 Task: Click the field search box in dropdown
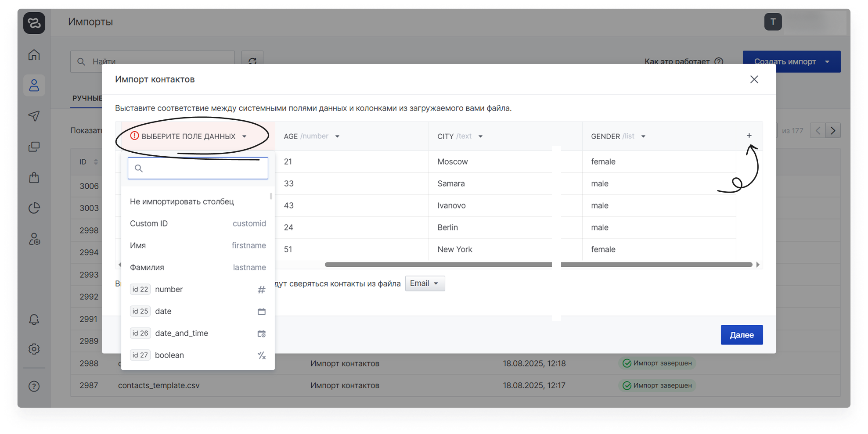(x=198, y=168)
